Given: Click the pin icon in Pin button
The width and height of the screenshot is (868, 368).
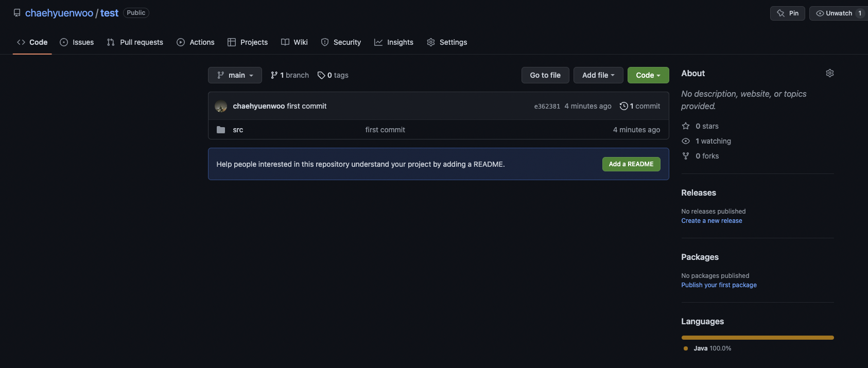Looking at the screenshot, I should point(781,13).
